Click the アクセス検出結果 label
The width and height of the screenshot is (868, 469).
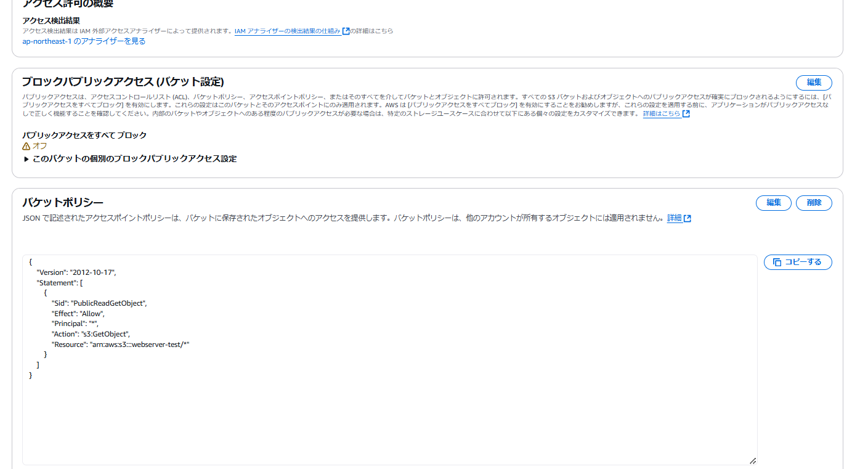click(x=51, y=21)
